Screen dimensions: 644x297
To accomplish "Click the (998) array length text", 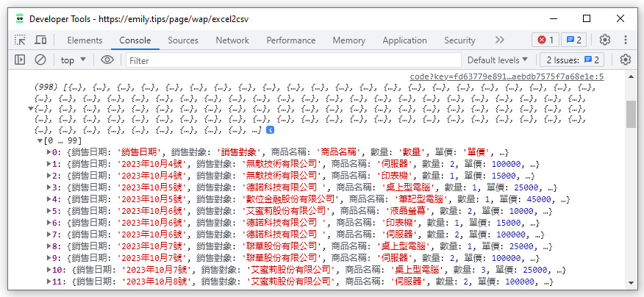I will click(47, 87).
